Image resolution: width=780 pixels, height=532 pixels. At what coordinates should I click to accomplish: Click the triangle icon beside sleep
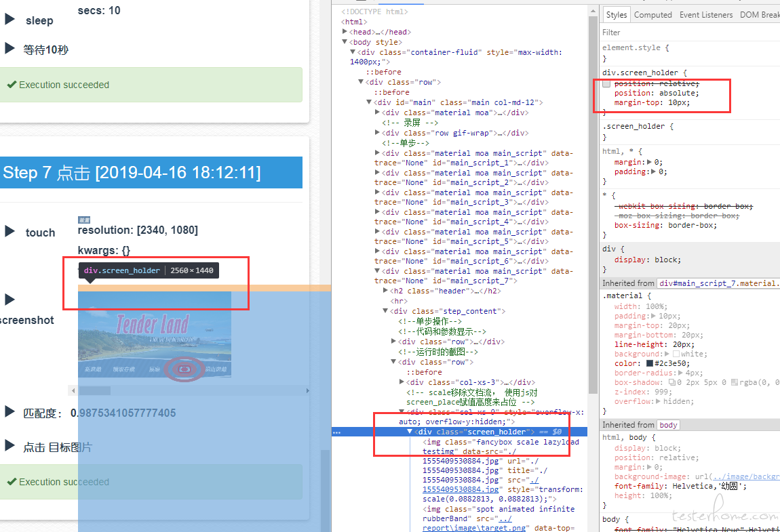(x=9, y=20)
